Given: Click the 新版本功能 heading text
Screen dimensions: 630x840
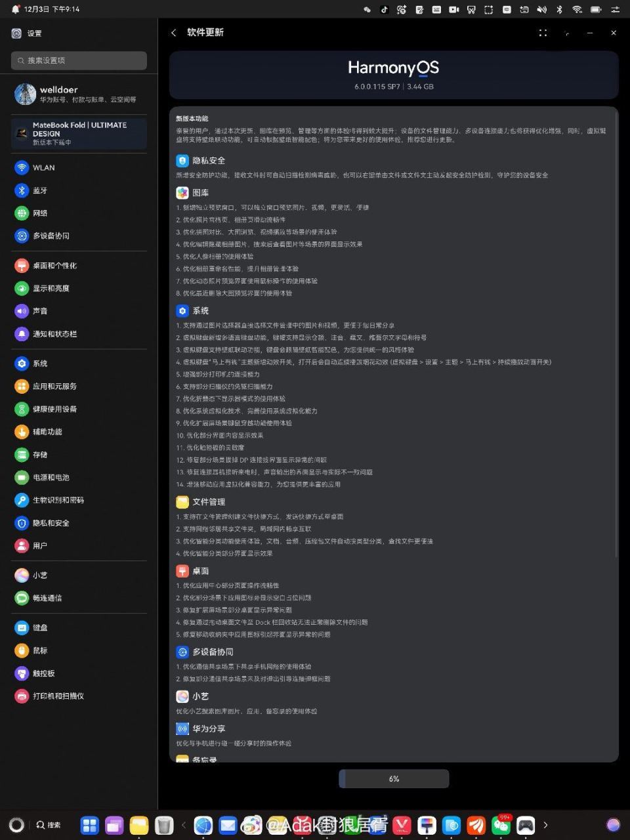Looking at the screenshot, I should [x=192, y=119].
